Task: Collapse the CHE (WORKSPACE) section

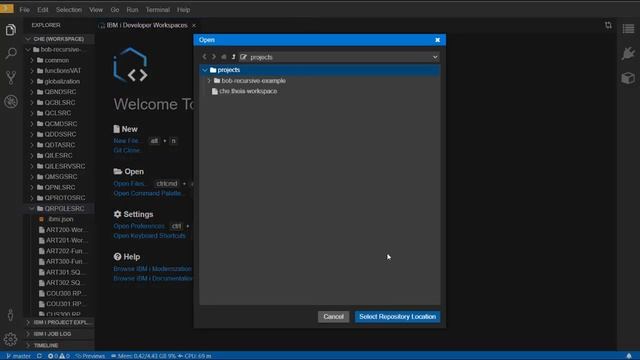Action: 60,39
